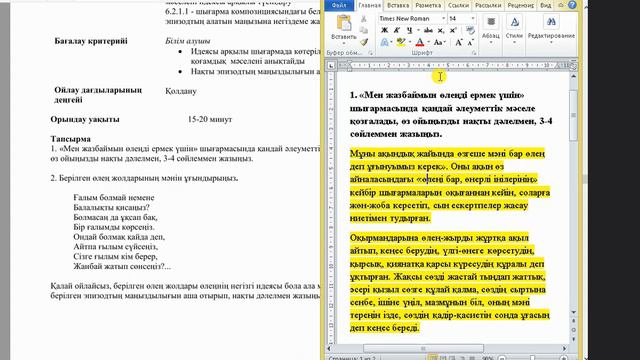640x360 pixels.
Task: Switch to the Разметка tab
Action: [428, 5]
